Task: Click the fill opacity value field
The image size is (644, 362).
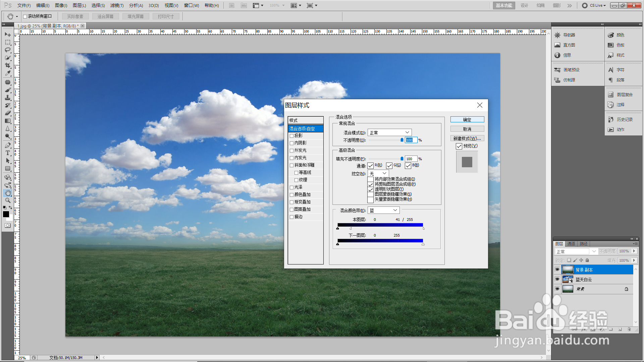Action: pos(411,159)
